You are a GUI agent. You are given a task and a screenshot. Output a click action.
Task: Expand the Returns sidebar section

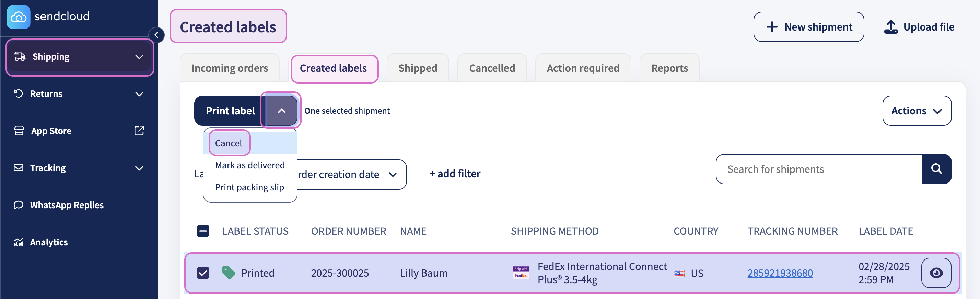tap(139, 94)
